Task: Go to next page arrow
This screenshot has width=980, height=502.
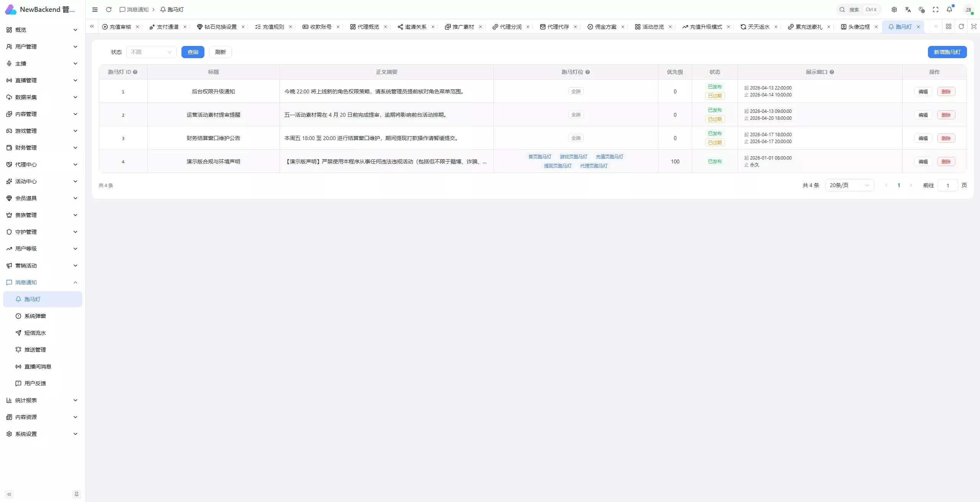Action: (x=911, y=185)
